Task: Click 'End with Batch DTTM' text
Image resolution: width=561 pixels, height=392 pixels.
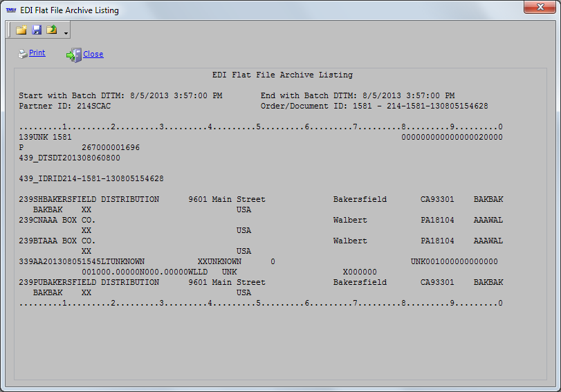Action: pos(309,95)
